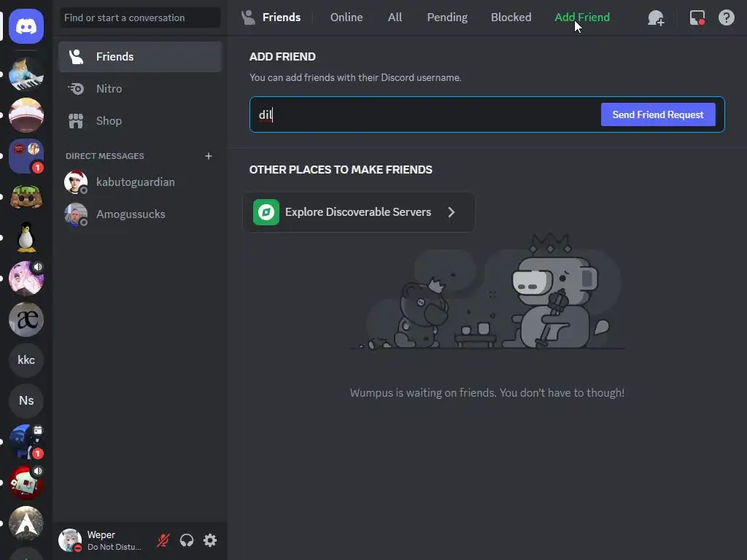The width and height of the screenshot is (747, 560).
Task: Click Find or start a conversation box
Action: 140,17
